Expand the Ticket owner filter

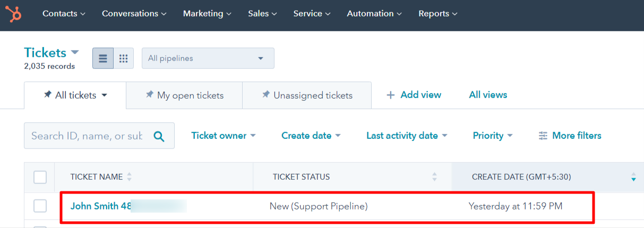224,136
